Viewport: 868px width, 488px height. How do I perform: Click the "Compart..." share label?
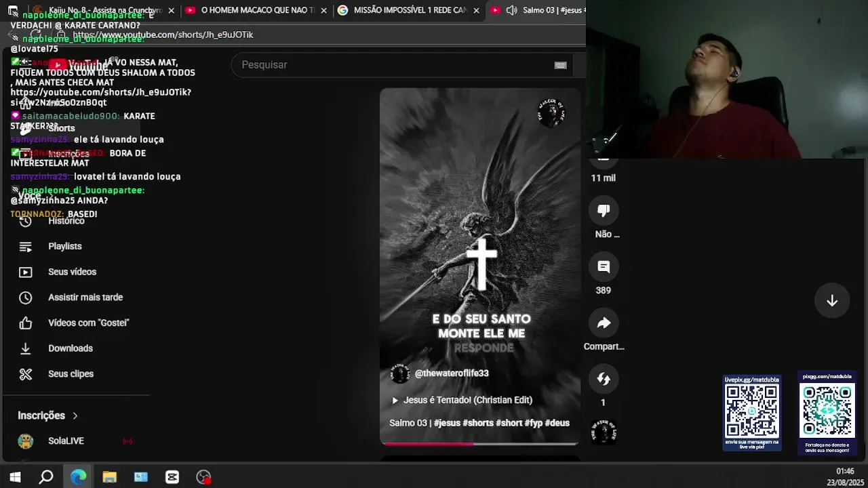tap(604, 347)
